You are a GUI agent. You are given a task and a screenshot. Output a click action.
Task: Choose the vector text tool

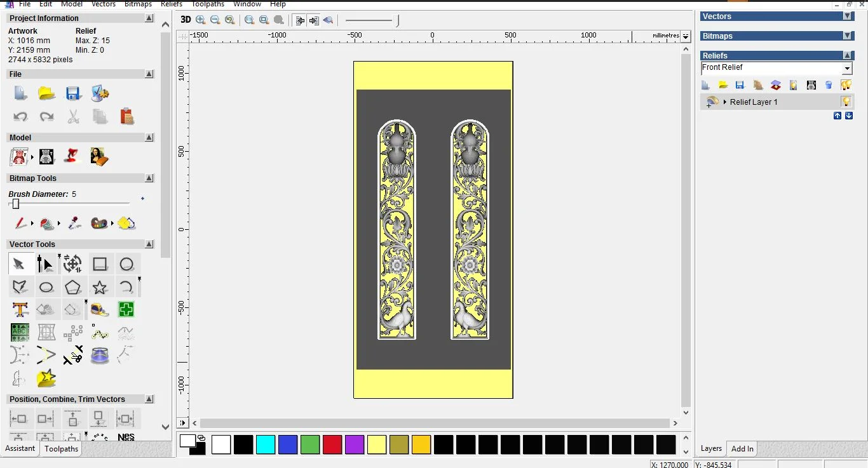tap(20, 310)
